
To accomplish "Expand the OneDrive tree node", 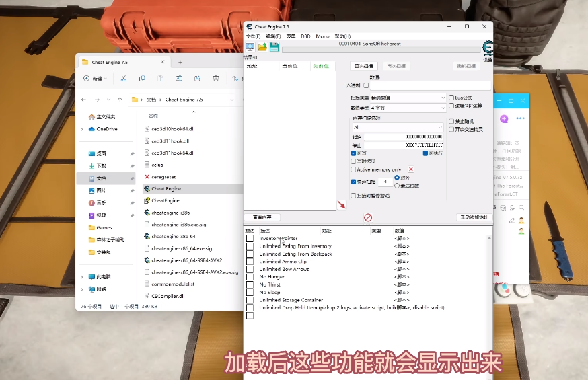I will (x=82, y=129).
